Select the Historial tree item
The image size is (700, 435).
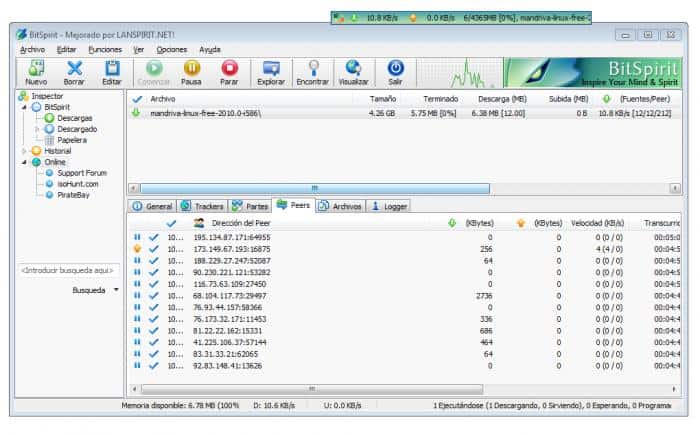coord(58,151)
